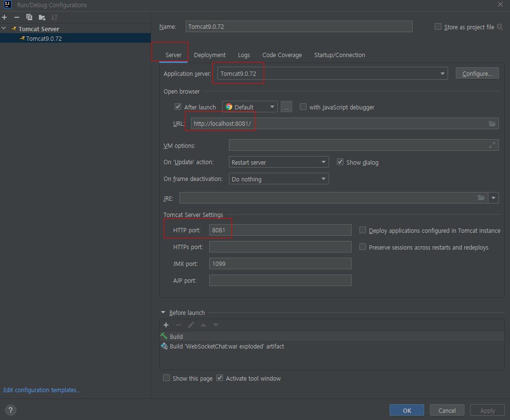The width and height of the screenshot is (510, 420).
Task: Add a new run configuration
Action: point(4,17)
